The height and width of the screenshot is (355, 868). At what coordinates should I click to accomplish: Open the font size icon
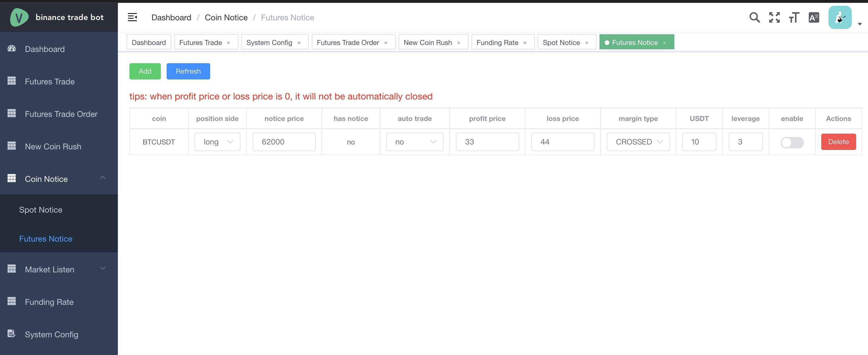point(793,17)
